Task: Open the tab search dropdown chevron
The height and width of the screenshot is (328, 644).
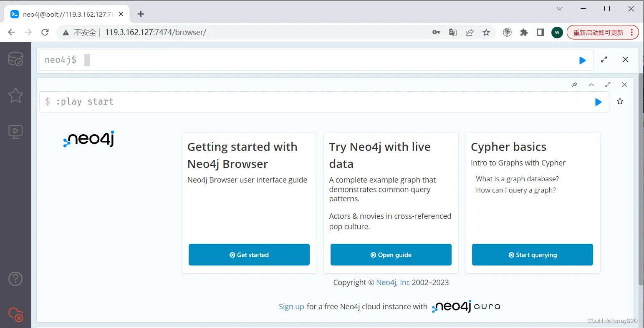Action: 560,9
